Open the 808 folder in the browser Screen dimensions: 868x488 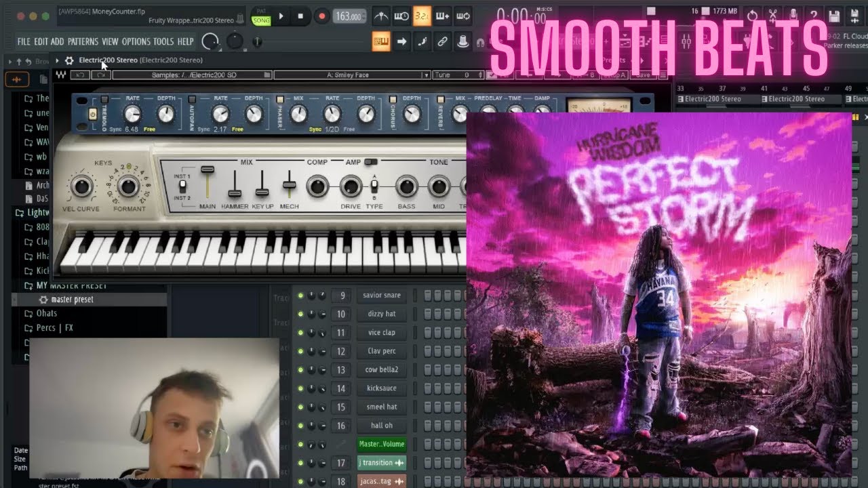pyautogui.click(x=41, y=228)
